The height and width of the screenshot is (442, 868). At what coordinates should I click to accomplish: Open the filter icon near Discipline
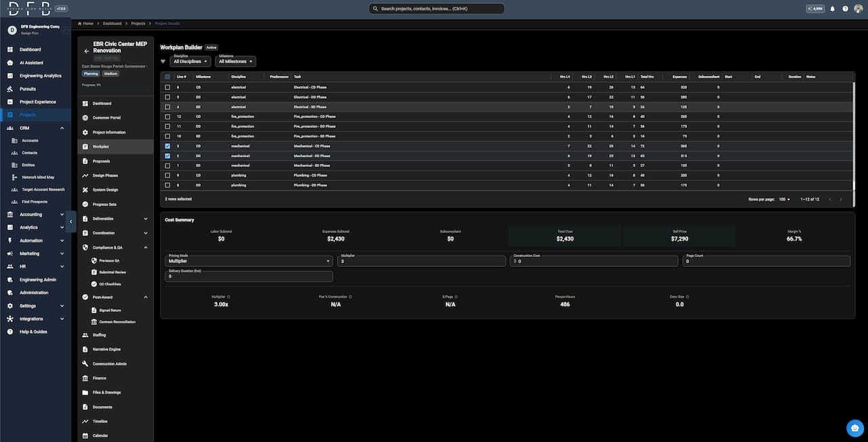(163, 62)
